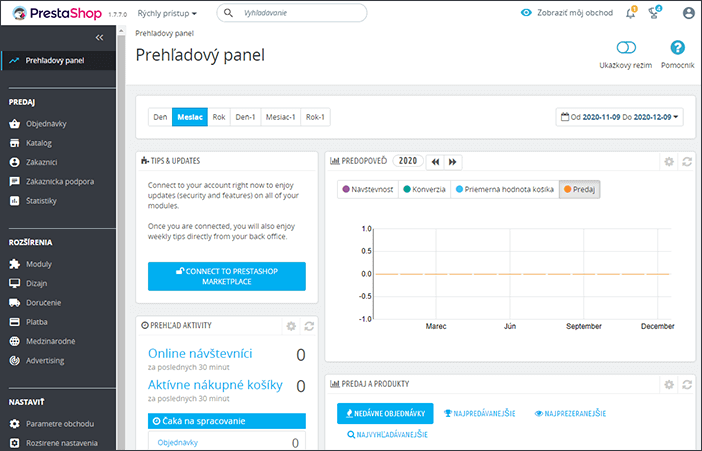Toggle the Ukážkový režim demo switch
The image size is (702, 451).
tap(626, 47)
